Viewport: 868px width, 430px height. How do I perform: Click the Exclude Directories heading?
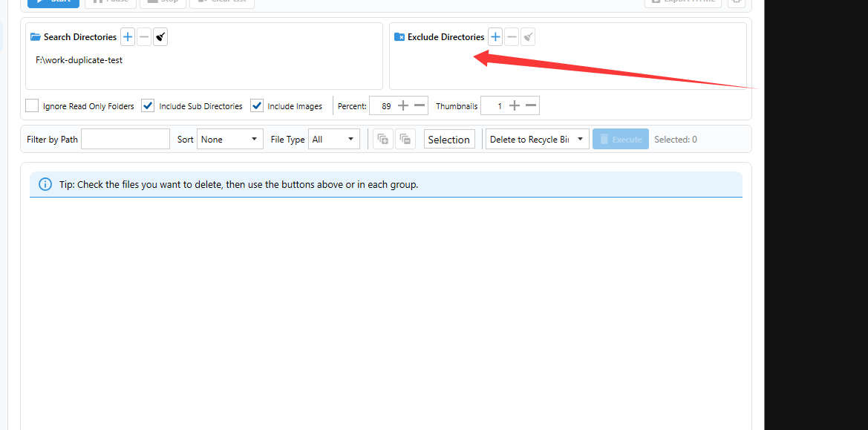pyautogui.click(x=446, y=37)
